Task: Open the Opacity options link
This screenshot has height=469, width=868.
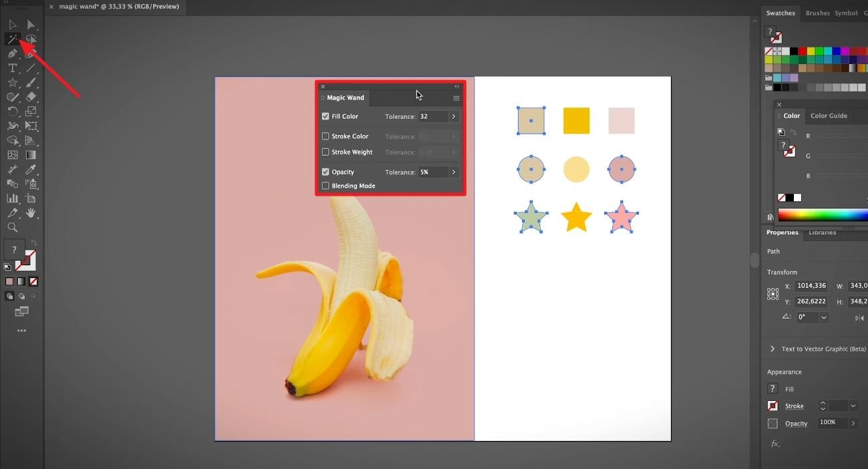Action: tap(796, 424)
